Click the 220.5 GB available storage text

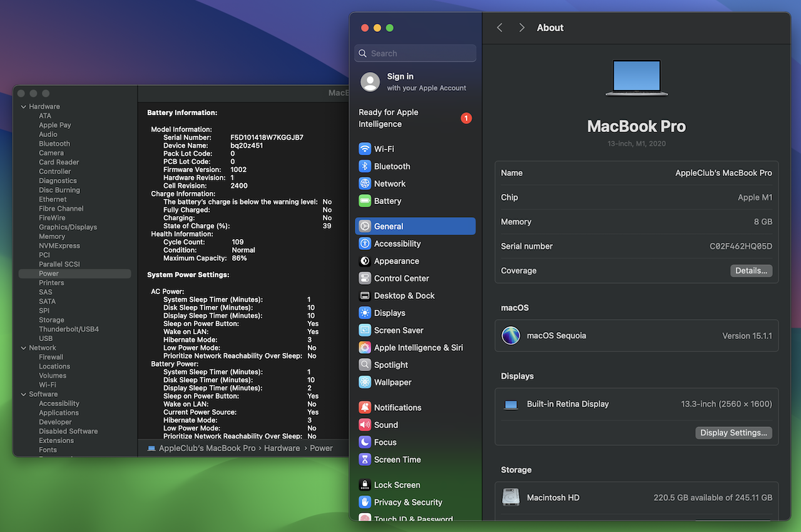713,498
